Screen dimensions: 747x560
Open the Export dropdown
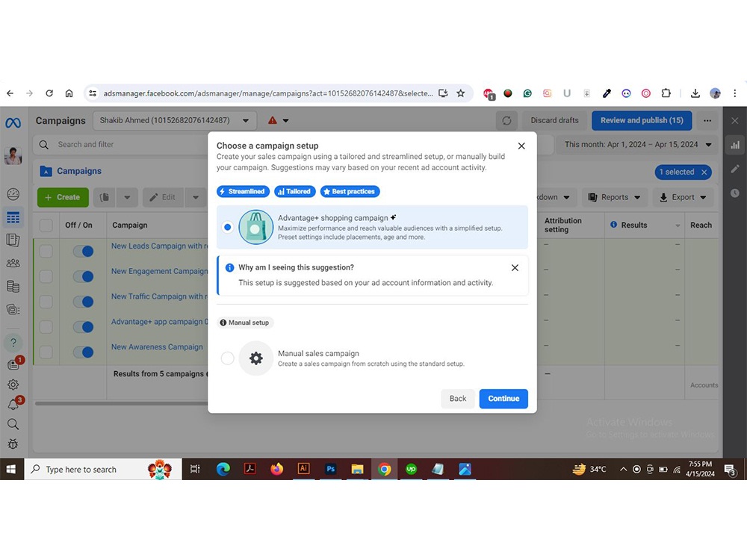coord(683,197)
